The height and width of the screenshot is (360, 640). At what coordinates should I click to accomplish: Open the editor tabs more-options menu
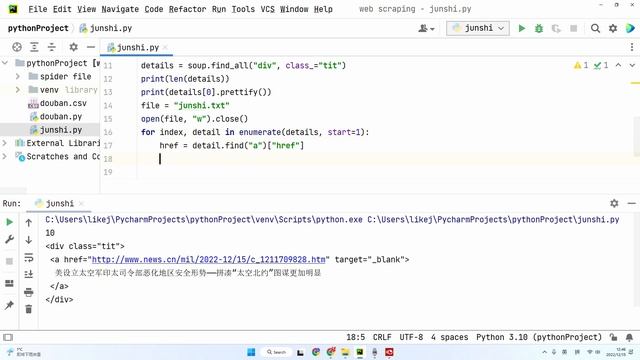(632, 47)
